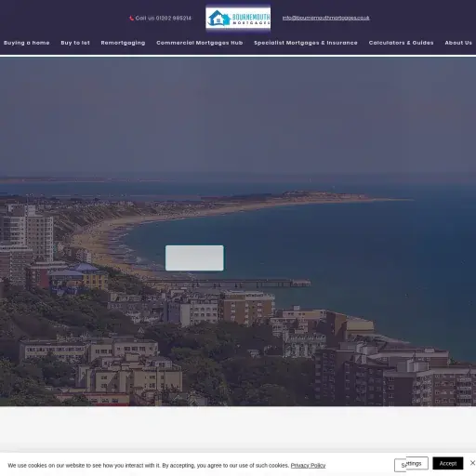The height and width of the screenshot is (476, 476).
Task: Click the grey button over the hero image
Action: coord(194,258)
